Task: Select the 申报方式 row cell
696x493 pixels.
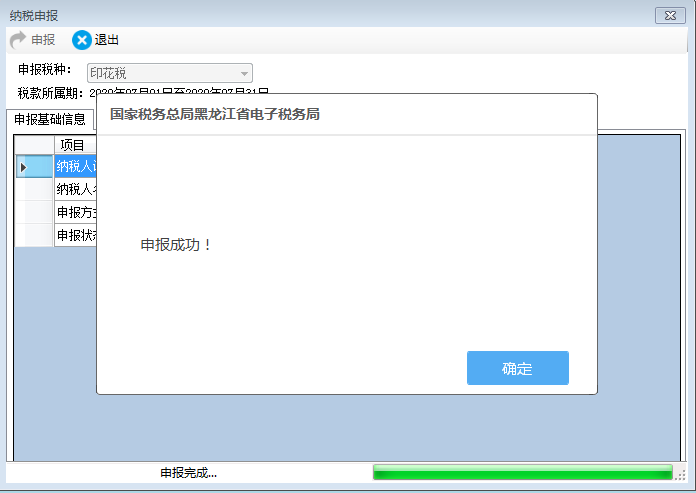Action: click(x=75, y=212)
